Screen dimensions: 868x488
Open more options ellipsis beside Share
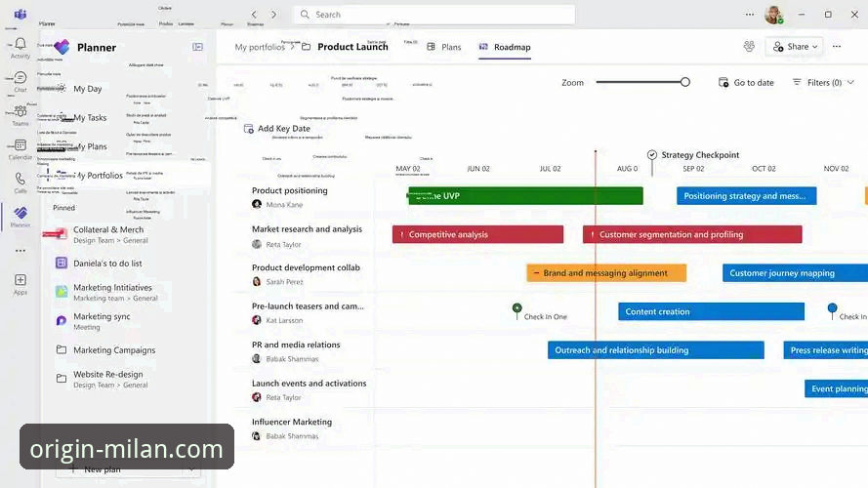tap(837, 47)
